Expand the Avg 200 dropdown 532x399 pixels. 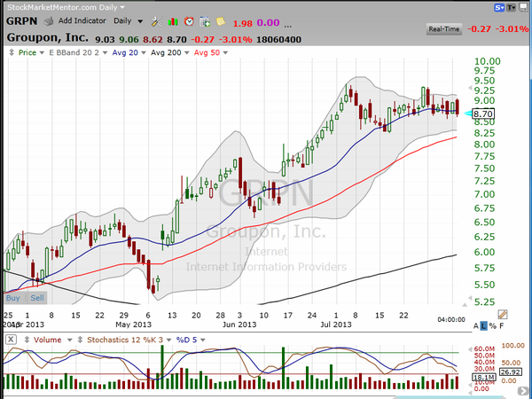click(x=186, y=52)
